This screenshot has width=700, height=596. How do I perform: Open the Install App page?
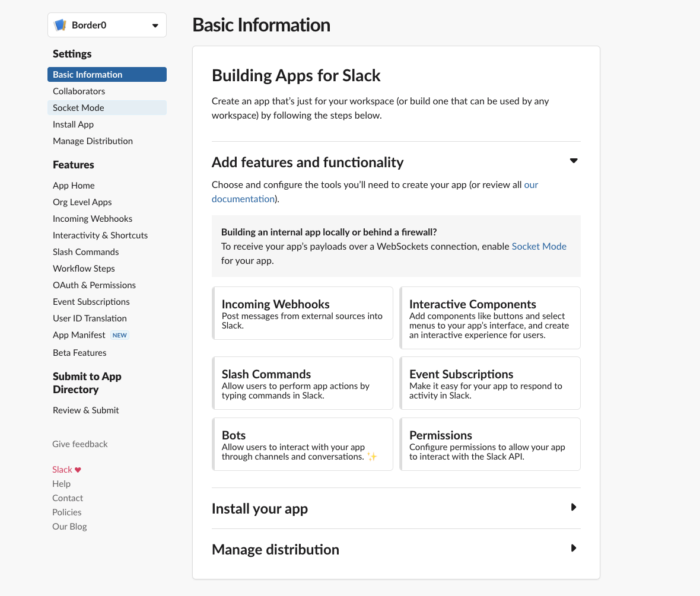pos(73,125)
